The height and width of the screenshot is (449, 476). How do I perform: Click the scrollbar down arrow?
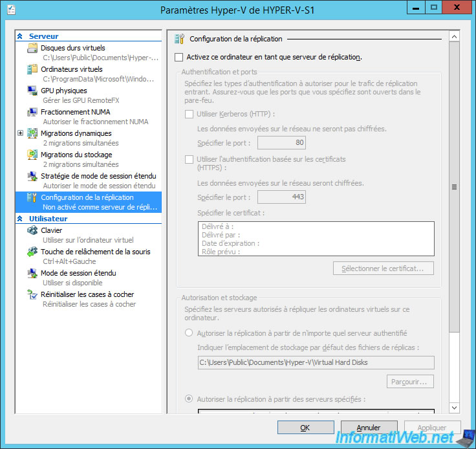tap(454, 408)
